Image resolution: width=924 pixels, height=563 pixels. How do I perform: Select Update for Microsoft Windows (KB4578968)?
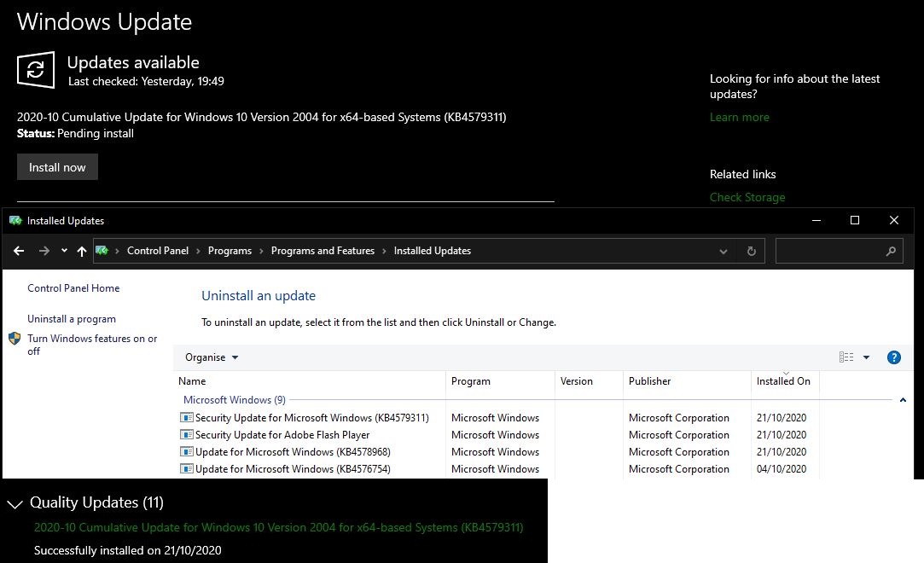(x=293, y=452)
